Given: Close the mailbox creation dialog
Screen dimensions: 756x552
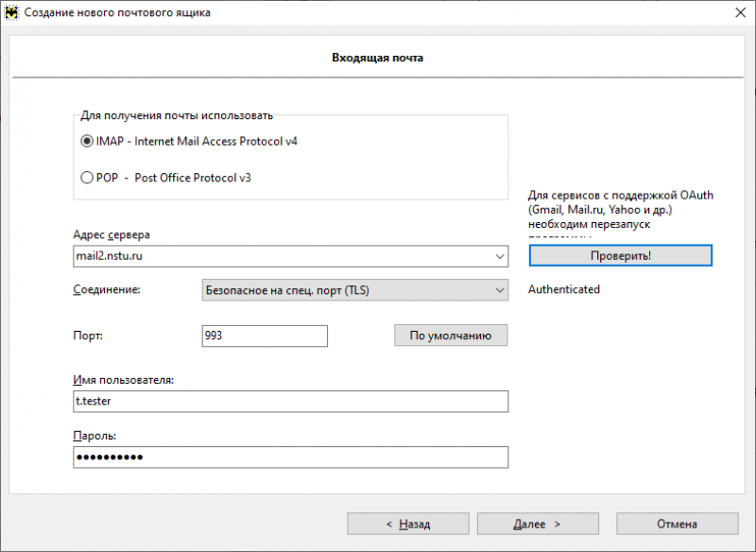Looking at the screenshot, I should coord(740,12).
